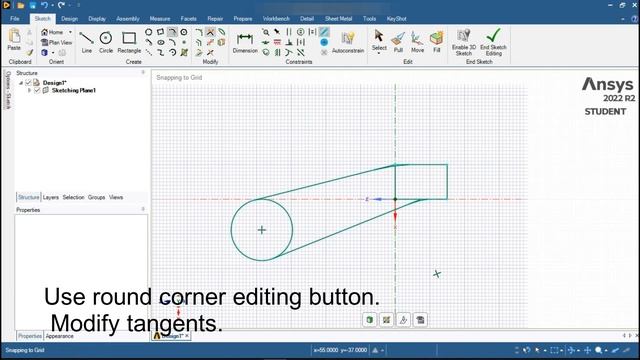Select the Circle sketch tool
The width and height of the screenshot is (640, 360).
[106, 42]
